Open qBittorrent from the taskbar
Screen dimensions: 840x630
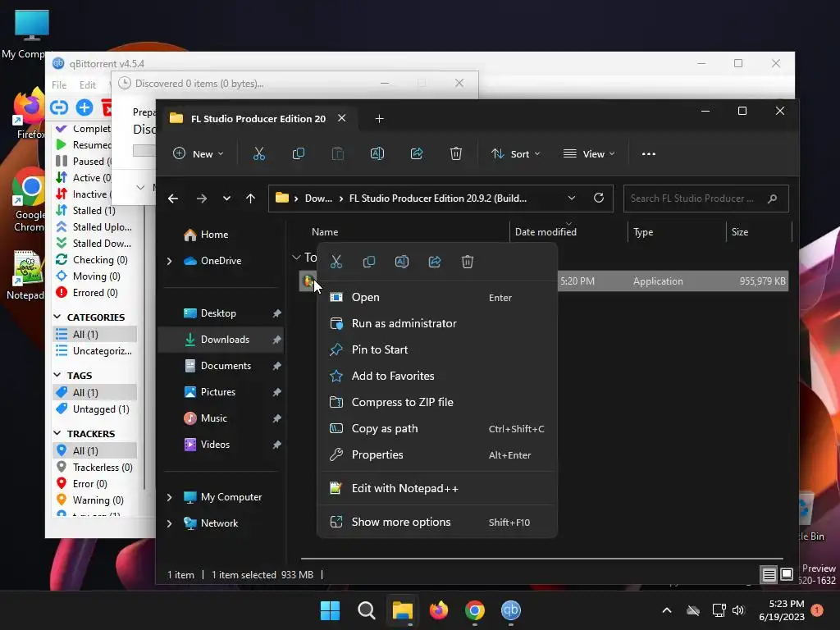click(511, 610)
